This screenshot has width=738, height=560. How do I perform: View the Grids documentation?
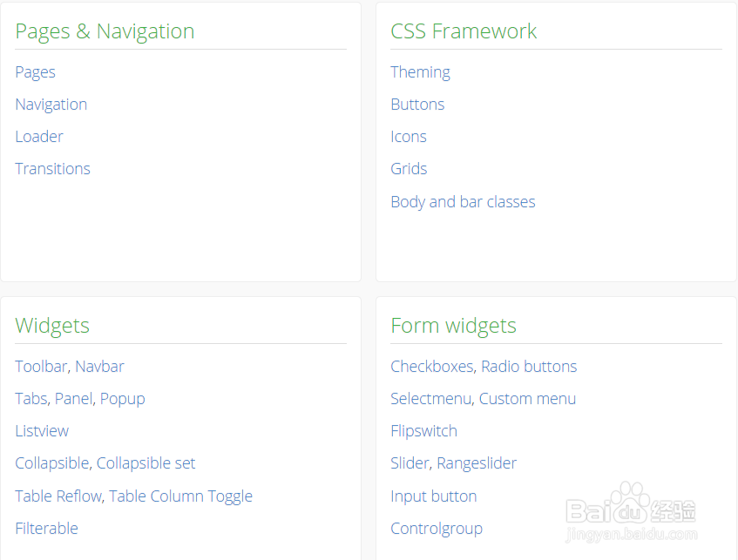(x=409, y=168)
